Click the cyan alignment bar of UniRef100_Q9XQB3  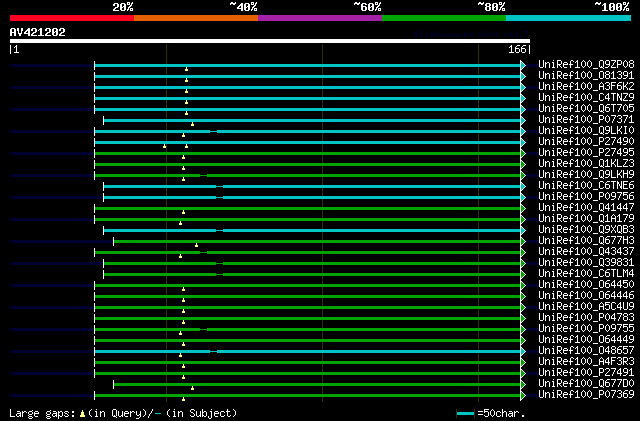[312, 231]
